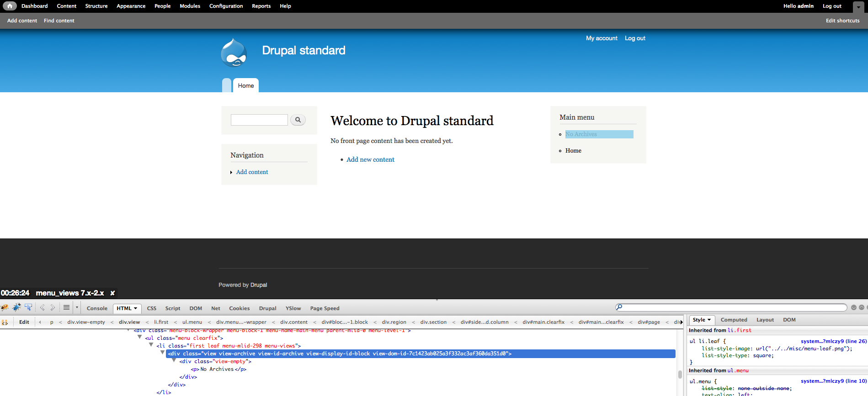This screenshot has height=396, width=868.
Task: Click system line 26 stylesheet link
Action: point(833,341)
